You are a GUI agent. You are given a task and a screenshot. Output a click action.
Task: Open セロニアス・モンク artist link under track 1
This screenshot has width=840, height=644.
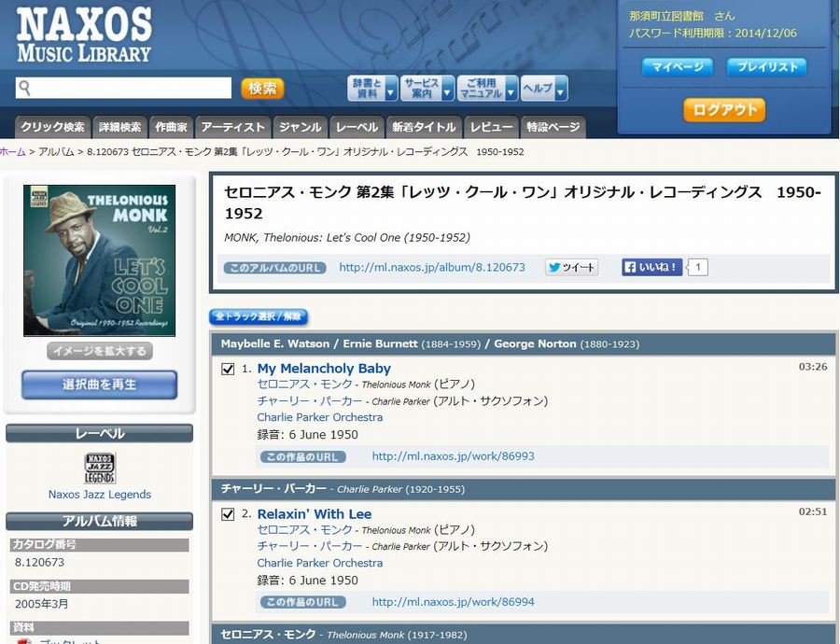(305, 385)
